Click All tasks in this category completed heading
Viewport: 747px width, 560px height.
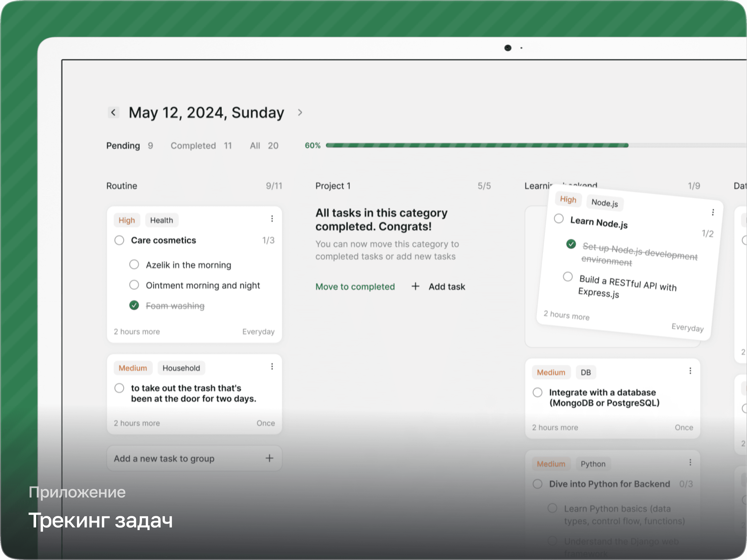[382, 220]
